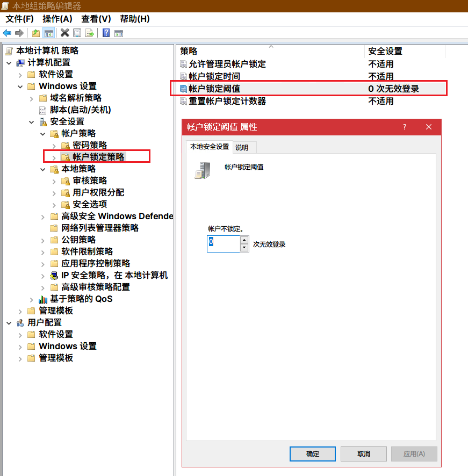Image resolution: width=468 pixels, height=476 pixels.
Task: Click the Forward arrow toolbar icon
Action: (x=19, y=33)
